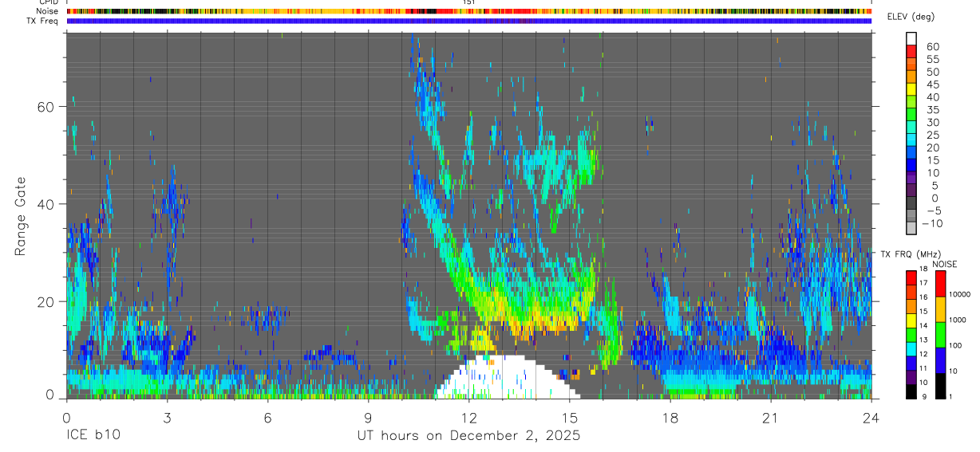Click the green 30–35 degree elevation swatch
Viewport: 980px width, 452px height.
(911, 116)
